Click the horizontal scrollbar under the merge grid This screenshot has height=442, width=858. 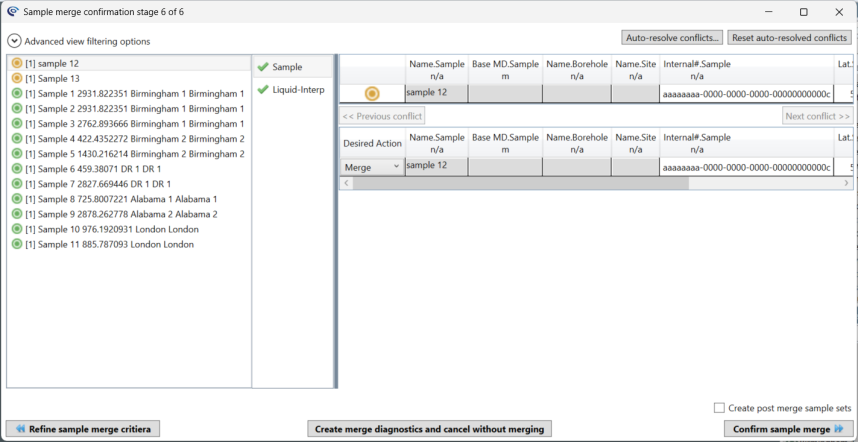pyautogui.click(x=520, y=184)
